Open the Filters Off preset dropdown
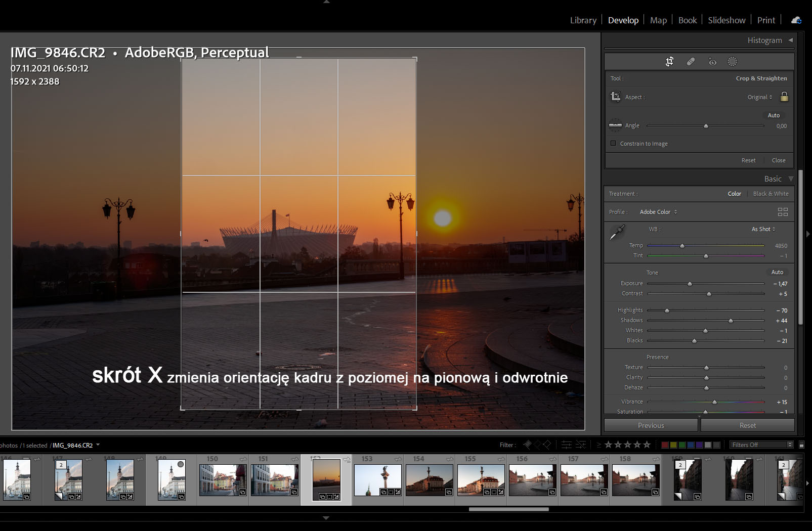Screen dimensions: 812x531 (761, 445)
